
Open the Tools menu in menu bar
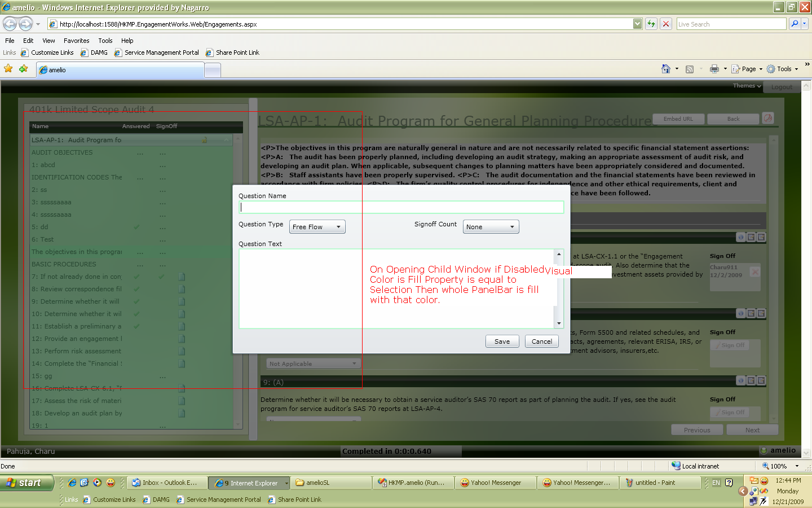tap(105, 41)
